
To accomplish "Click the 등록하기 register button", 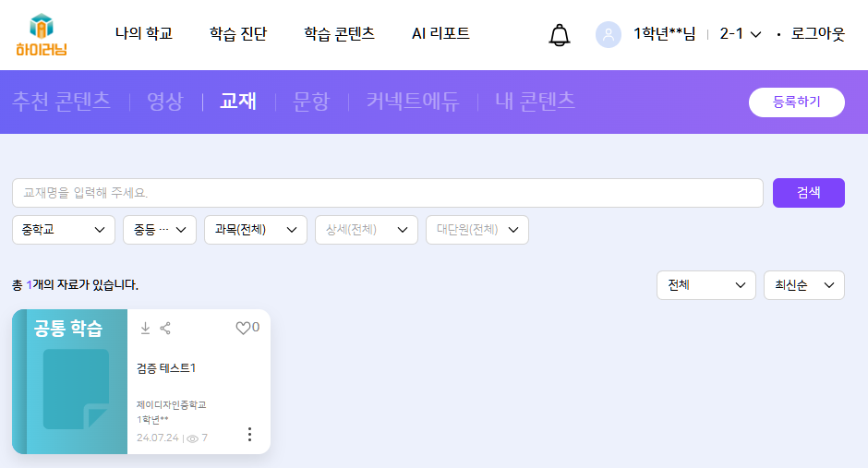I will pos(796,102).
